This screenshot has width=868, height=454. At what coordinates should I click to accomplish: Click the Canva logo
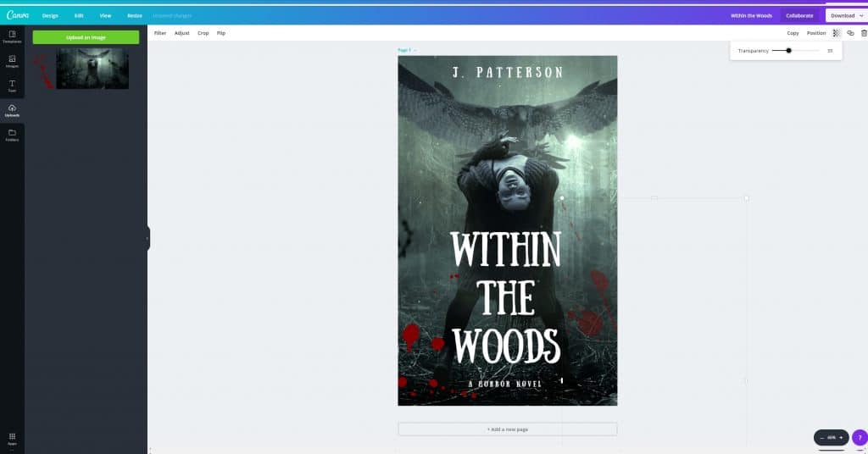coord(18,15)
